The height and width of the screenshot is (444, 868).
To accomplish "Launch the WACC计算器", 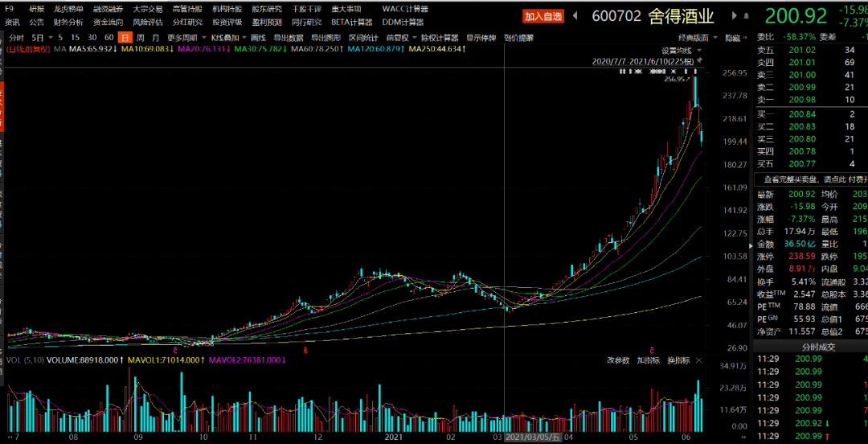I will click(x=405, y=10).
